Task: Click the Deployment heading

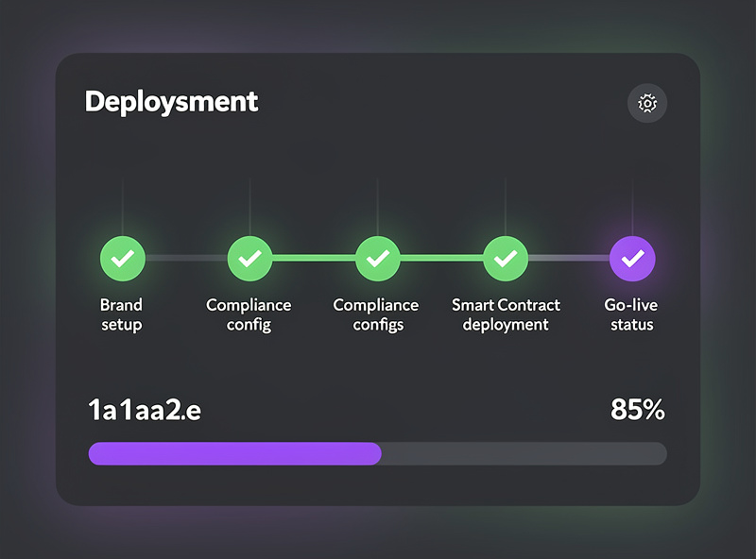Action: click(x=171, y=102)
